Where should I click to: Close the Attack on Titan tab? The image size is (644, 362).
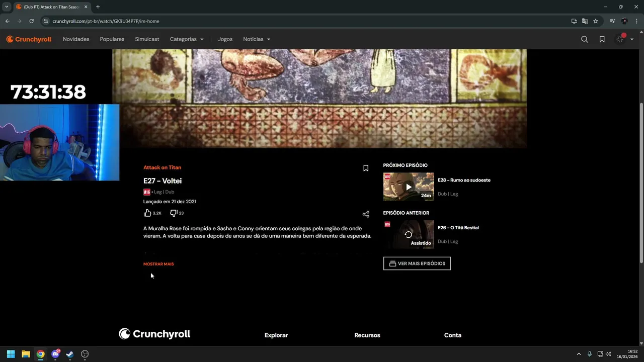[86, 7]
